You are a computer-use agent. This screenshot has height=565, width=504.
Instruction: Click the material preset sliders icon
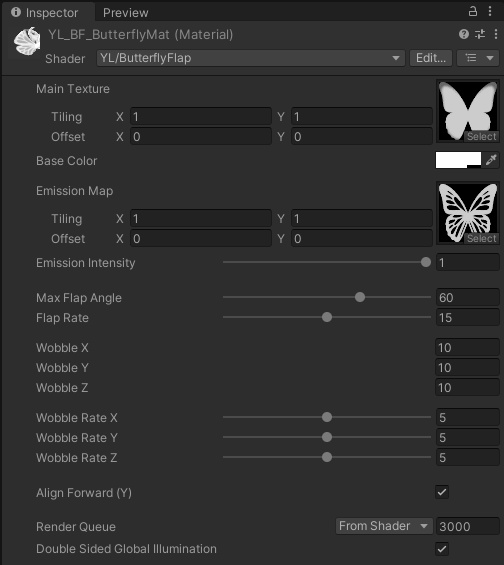click(480, 34)
